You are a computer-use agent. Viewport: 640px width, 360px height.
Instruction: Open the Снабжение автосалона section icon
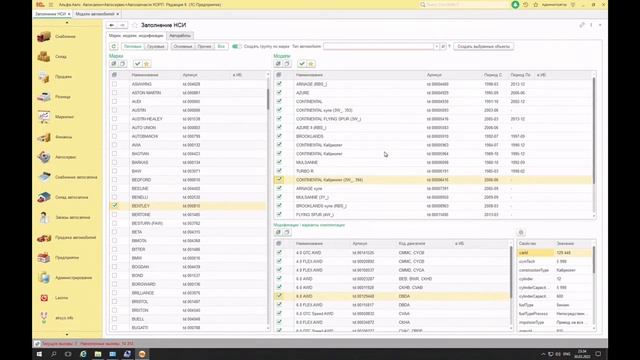pyautogui.click(x=44, y=177)
